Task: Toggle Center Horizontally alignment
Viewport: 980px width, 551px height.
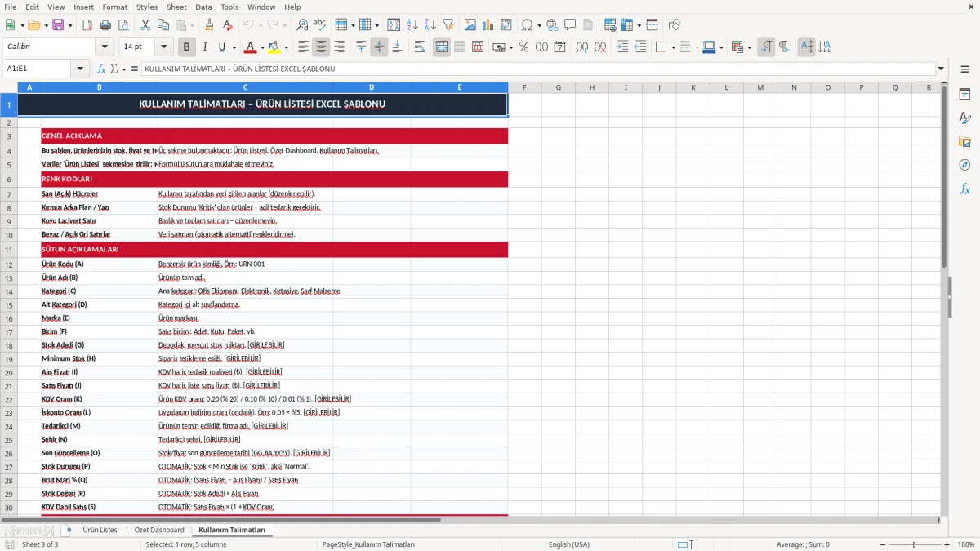Action: coord(322,47)
